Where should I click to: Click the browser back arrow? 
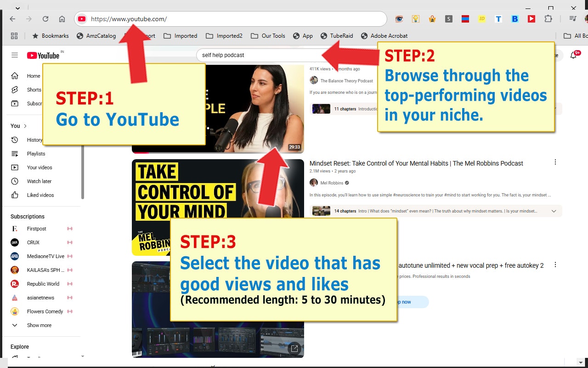(12, 19)
